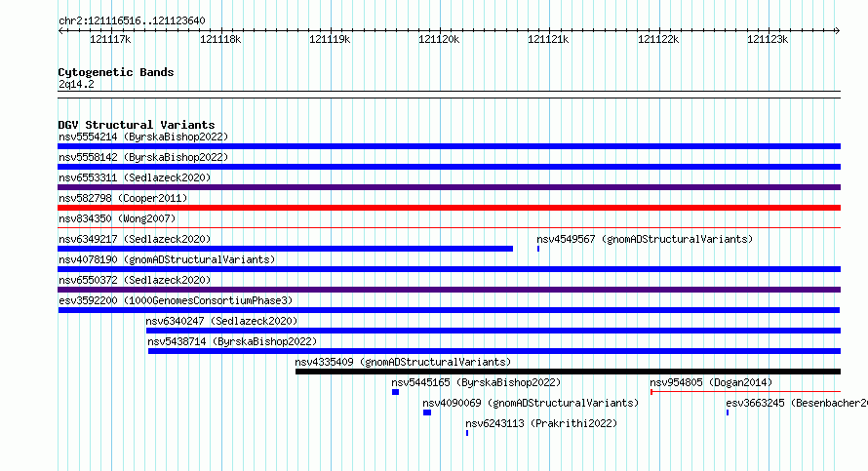The image size is (868, 471).
Task: Click the small nsv5445165 blue block
Action: click(x=395, y=392)
